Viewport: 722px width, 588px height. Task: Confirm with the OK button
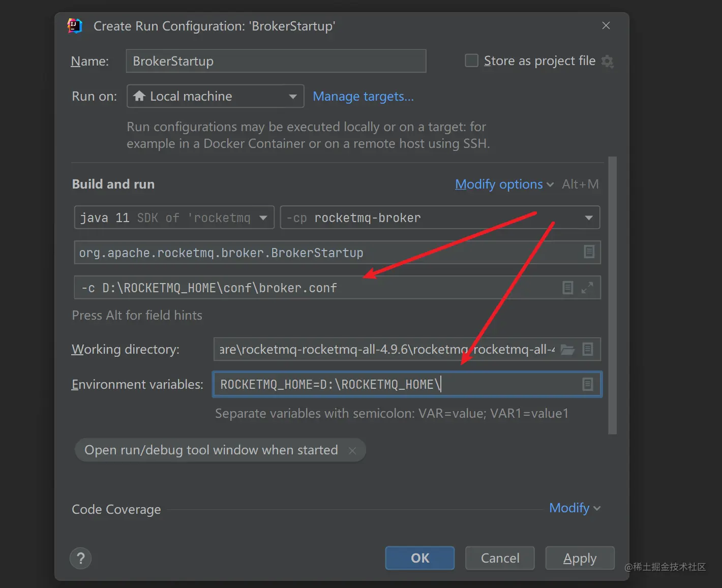[420, 558]
